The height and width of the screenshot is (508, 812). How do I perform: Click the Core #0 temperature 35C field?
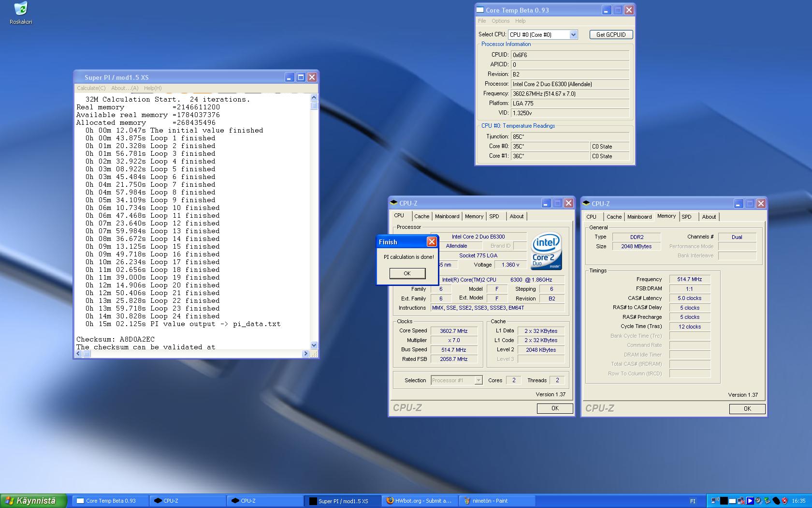click(551, 147)
